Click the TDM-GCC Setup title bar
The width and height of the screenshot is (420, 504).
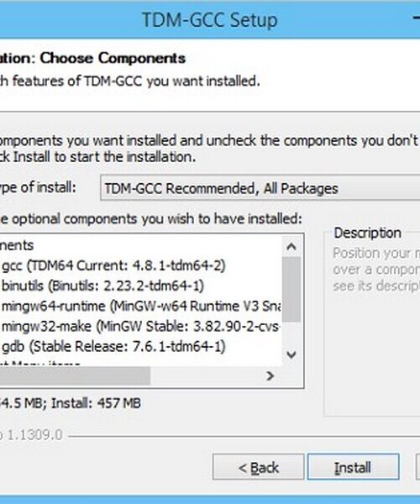coord(209,20)
